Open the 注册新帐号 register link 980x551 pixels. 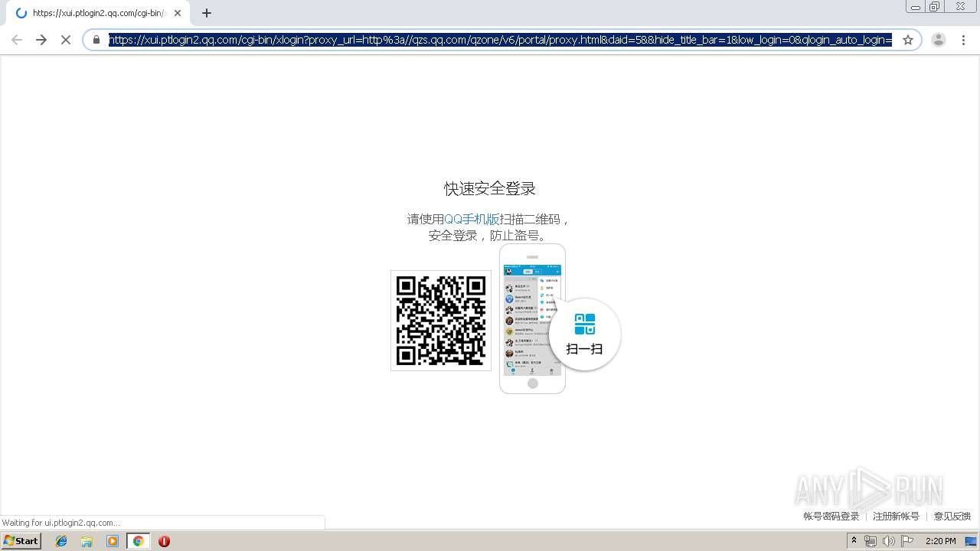(896, 517)
